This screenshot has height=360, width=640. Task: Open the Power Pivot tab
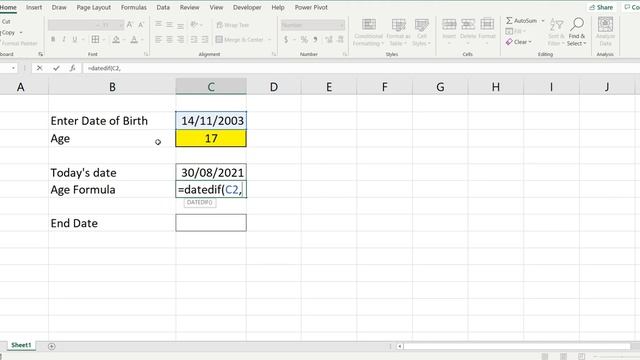pos(311,7)
